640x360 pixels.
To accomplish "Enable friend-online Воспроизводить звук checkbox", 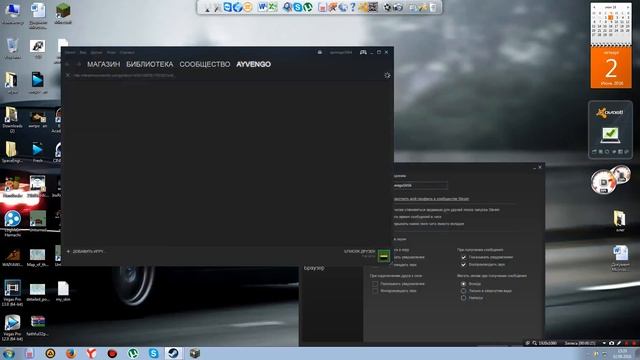I will point(375,291).
